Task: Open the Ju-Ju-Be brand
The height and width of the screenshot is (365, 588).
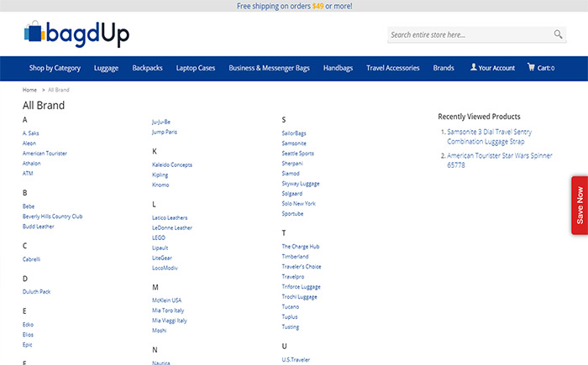Action: 161,122
